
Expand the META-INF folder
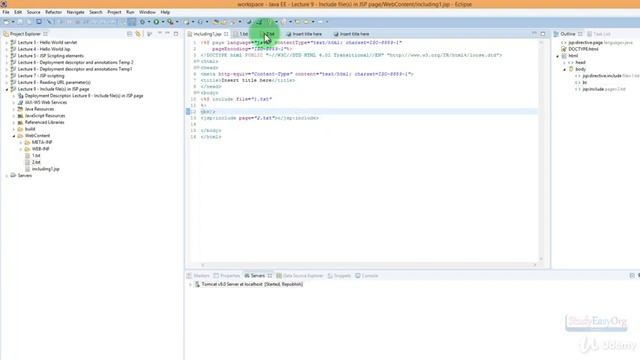coord(20,142)
